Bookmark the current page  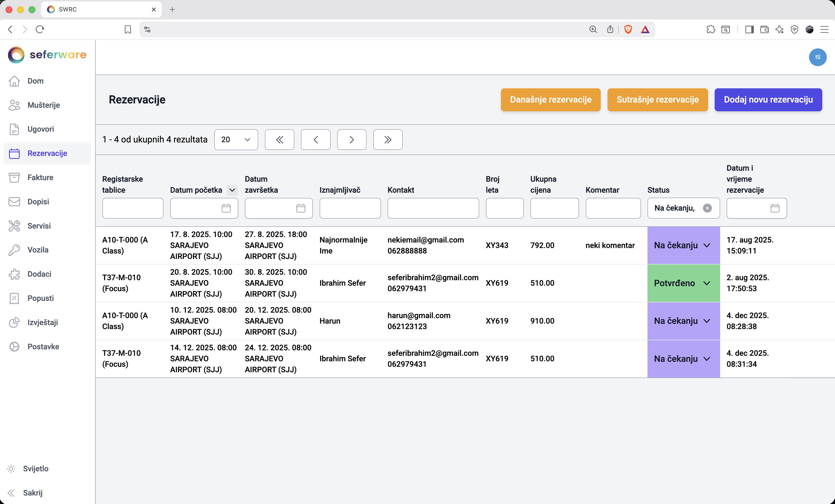[x=128, y=29]
